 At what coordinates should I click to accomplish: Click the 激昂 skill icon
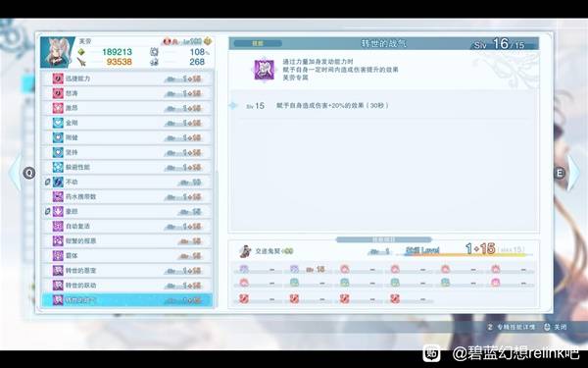click(x=58, y=108)
